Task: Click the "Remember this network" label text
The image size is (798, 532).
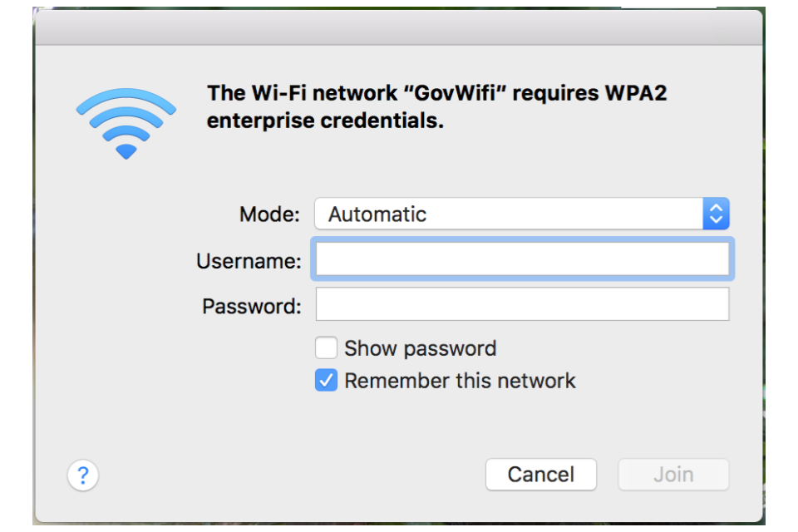Action: [x=460, y=381]
